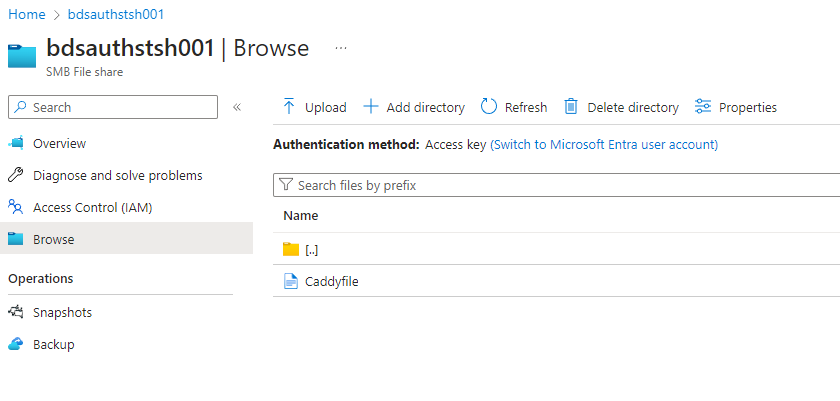Image resolution: width=840 pixels, height=401 pixels.
Task: Open the Overview menu item
Action: click(x=59, y=143)
